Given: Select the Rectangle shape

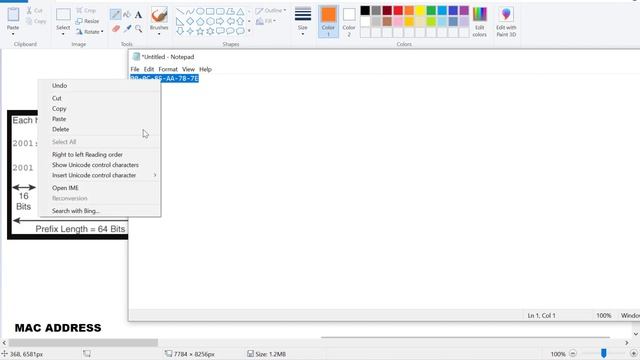Looking at the screenshot, I should pos(210,11).
